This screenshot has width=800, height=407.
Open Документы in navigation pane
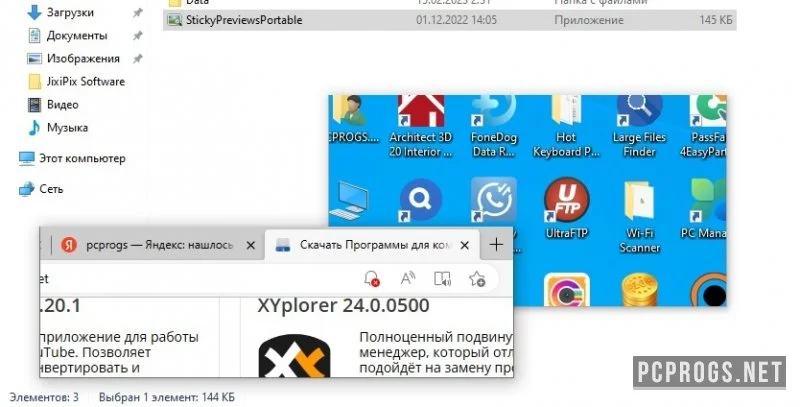77,36
